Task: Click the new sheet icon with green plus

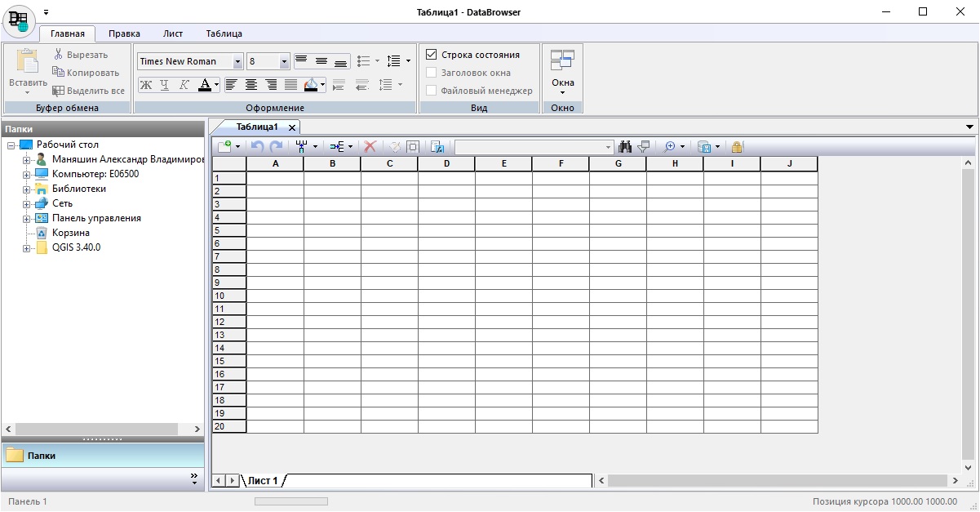Action: click(x=224, y=147)
